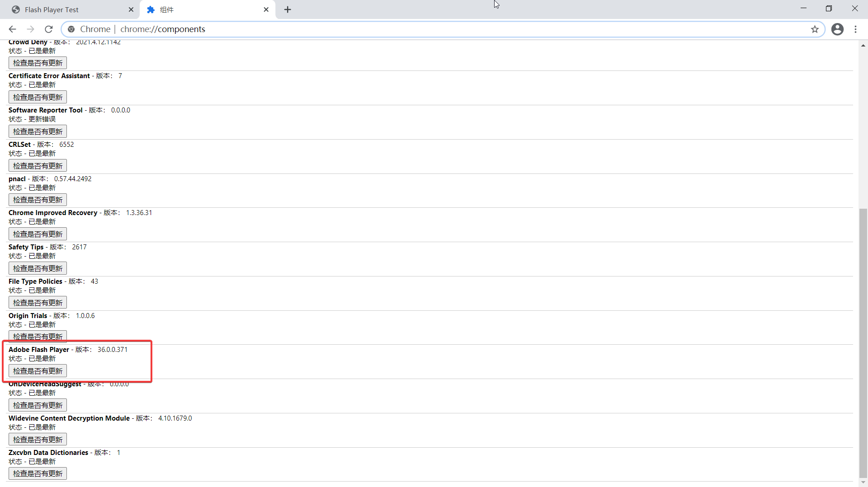Click pnacl version 0.57.44.2492
868x487 pixels.
(x=73, y=179)
